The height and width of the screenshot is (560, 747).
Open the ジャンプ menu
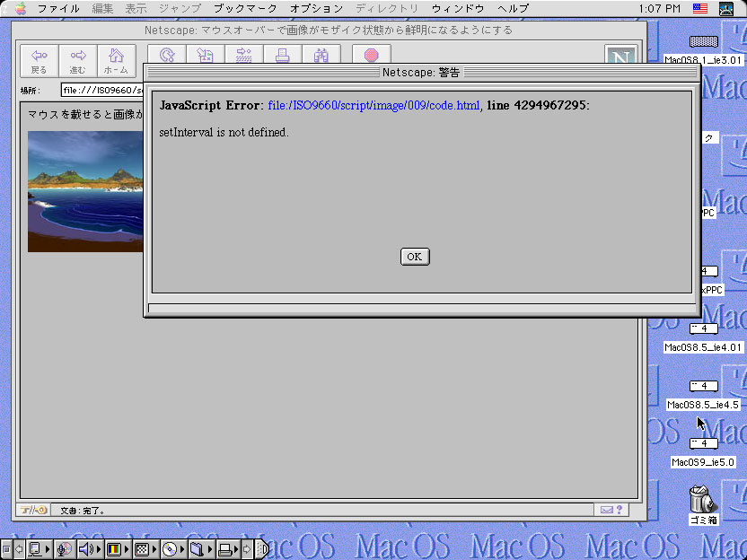point(180,8)
